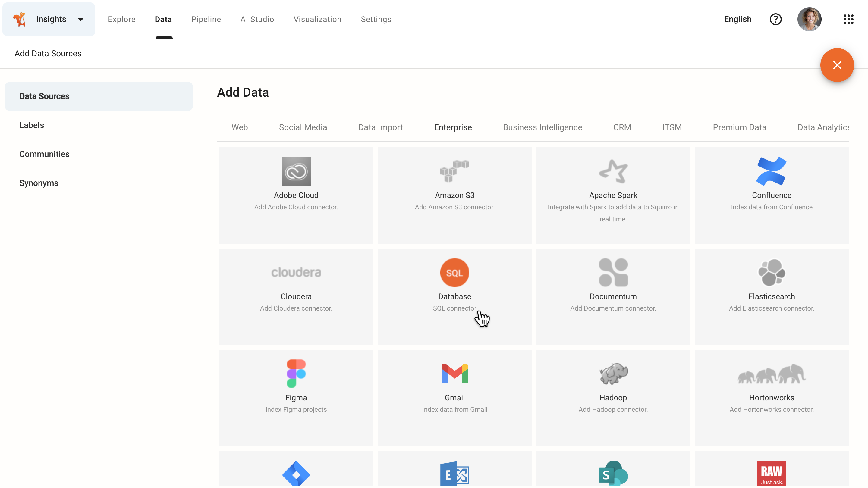
Task: Open the user profile avatar menu
Action: coord(809,19)
